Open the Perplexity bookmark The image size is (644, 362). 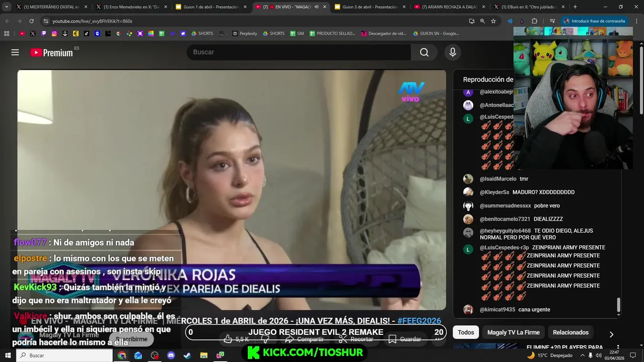[245, 34]
